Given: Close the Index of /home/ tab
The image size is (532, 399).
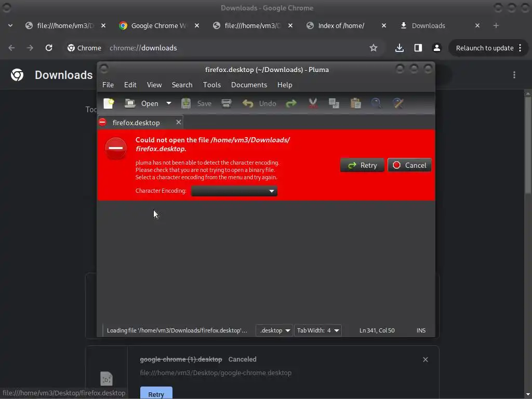Looking at the screenshot, I should [x=384, y=25].
